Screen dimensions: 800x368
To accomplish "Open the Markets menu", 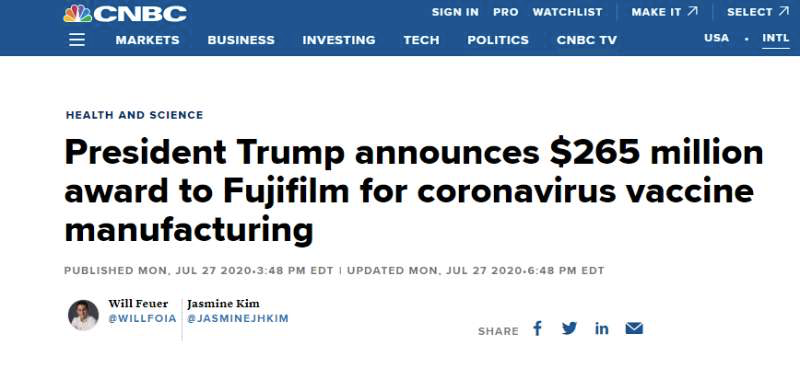I will (147, 40).
